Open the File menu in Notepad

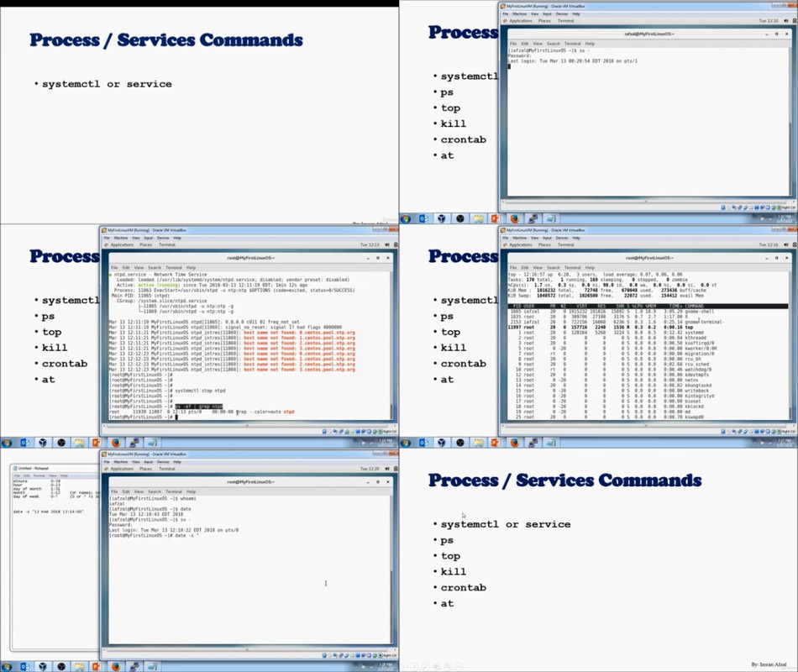pyautogui.click(x=17, y=475)
